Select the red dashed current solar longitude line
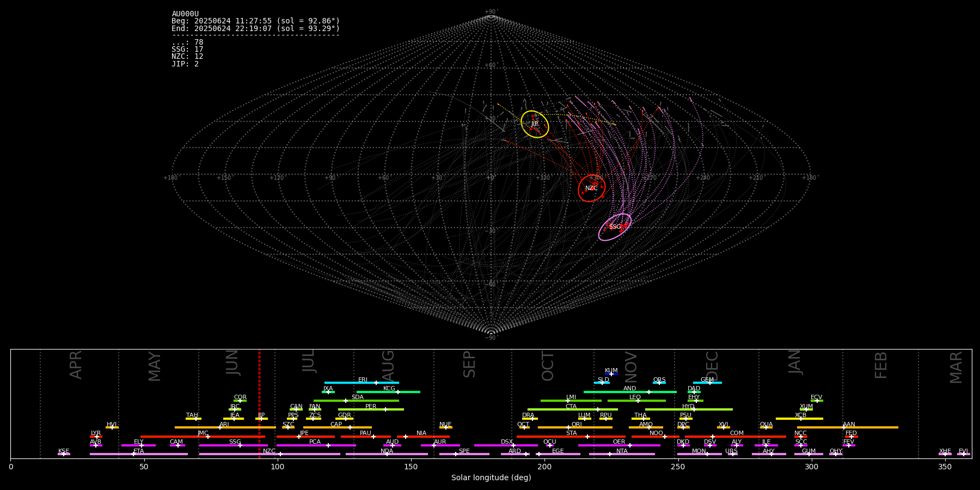This screenshot has width=980, height=490. pyautogui.click(x=259, y=403)
